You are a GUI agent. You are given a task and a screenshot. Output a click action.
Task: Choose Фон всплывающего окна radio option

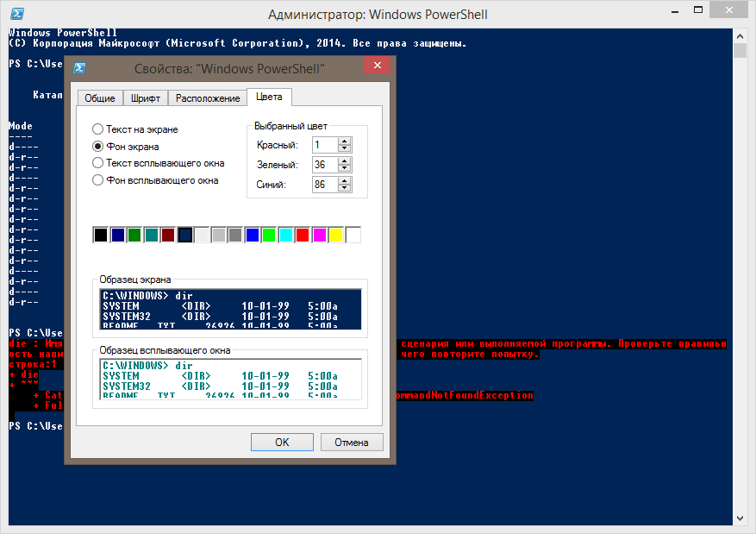(97, 180)
